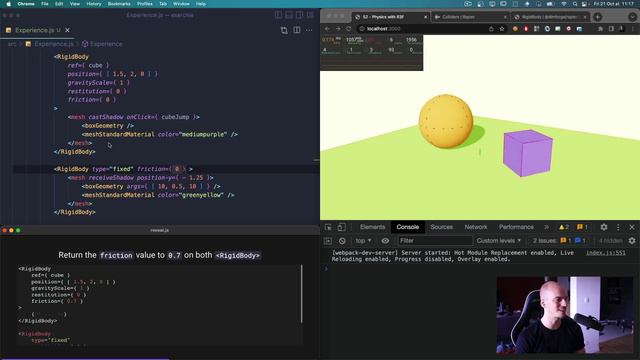640x360 pixels.
Task: Open console settings gear next to hidden count
Action: pos(632,241)
